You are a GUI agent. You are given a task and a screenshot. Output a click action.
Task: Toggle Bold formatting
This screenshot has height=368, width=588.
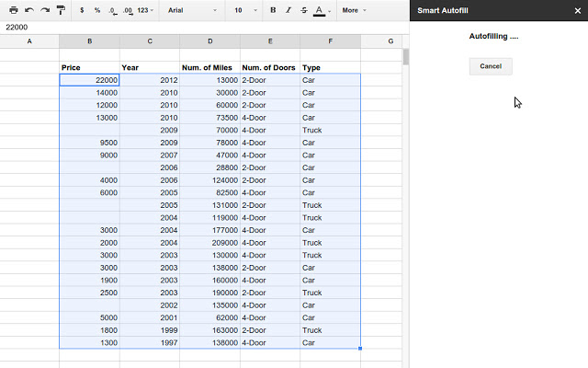273,10
